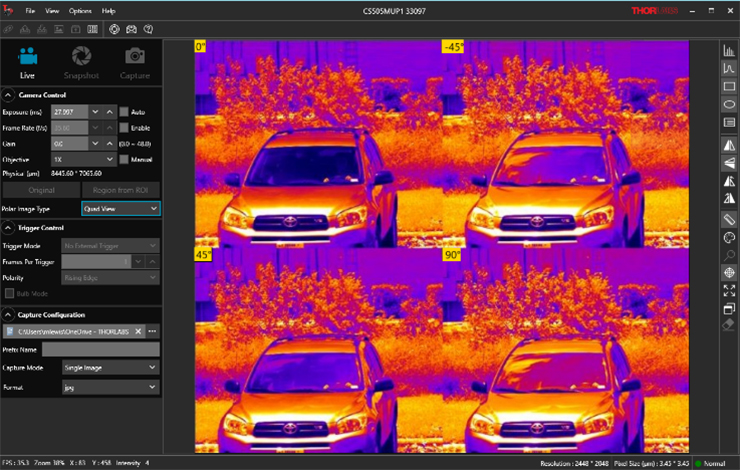
Task: Click the third toolbar icon with download tray
Action: point(42,29)
